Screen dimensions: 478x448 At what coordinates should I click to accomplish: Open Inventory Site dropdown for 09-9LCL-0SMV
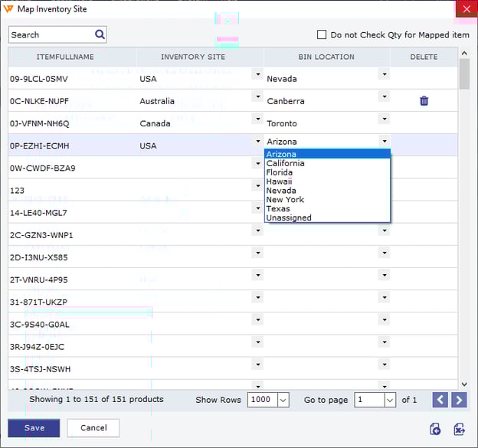(x=257, y=74)
